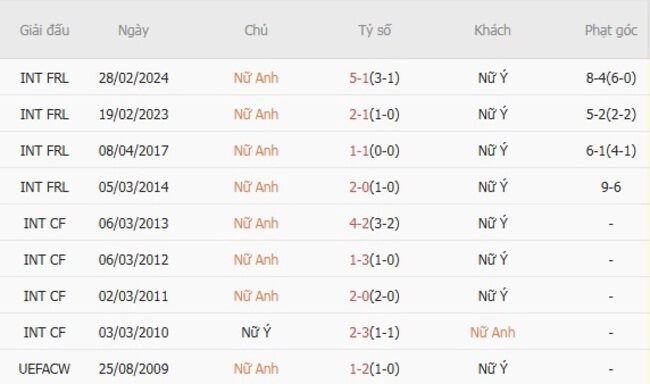Select Nữ Anh in the 02/03/2011 row

(x=256, y=296)
